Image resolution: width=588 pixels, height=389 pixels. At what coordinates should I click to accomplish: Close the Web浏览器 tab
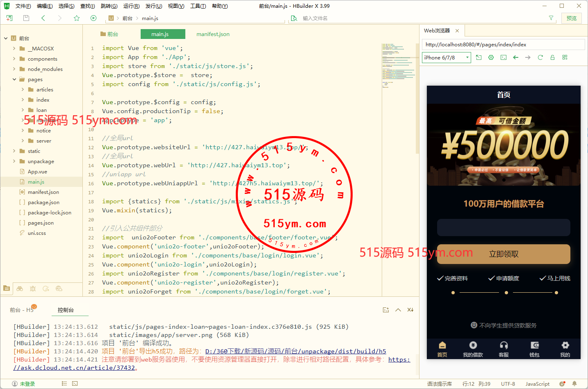[x=457, y=31]
